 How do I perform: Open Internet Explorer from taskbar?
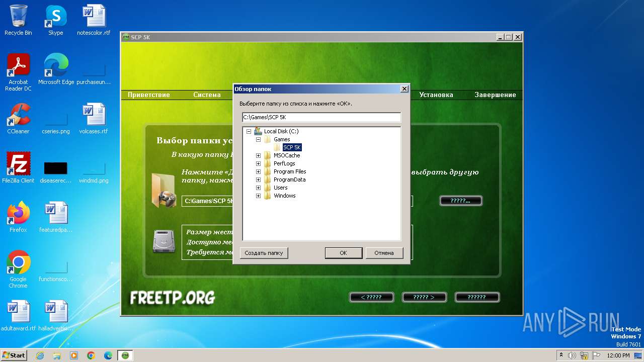40,355
